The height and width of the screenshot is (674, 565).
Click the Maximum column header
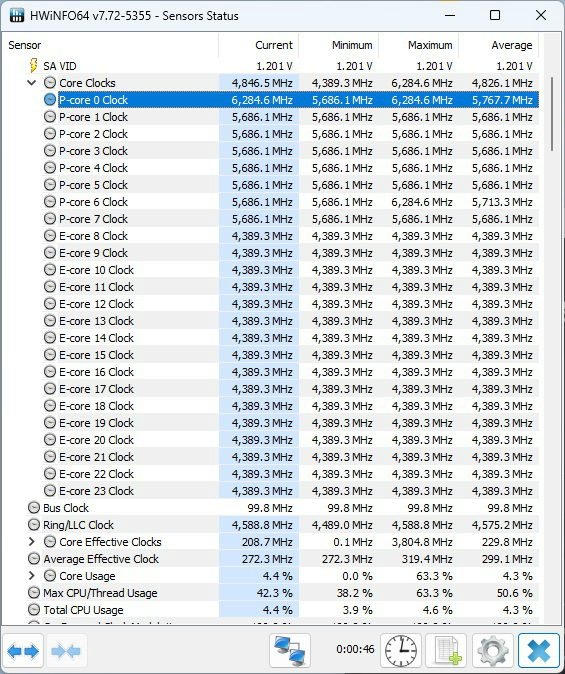pos(418,45)
